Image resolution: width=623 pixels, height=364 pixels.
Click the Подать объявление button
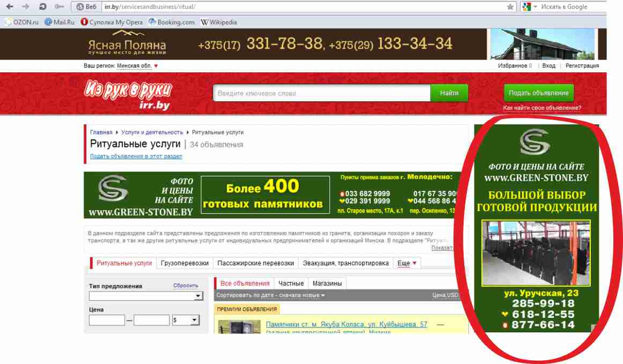(538, 93)
